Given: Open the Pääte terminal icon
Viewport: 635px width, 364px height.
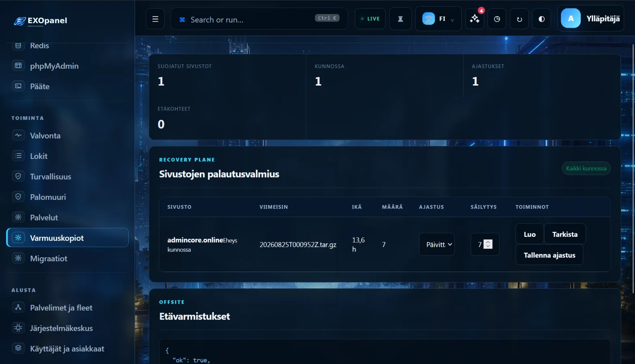Looking at the screenshot, I should [x=18, y=86].
